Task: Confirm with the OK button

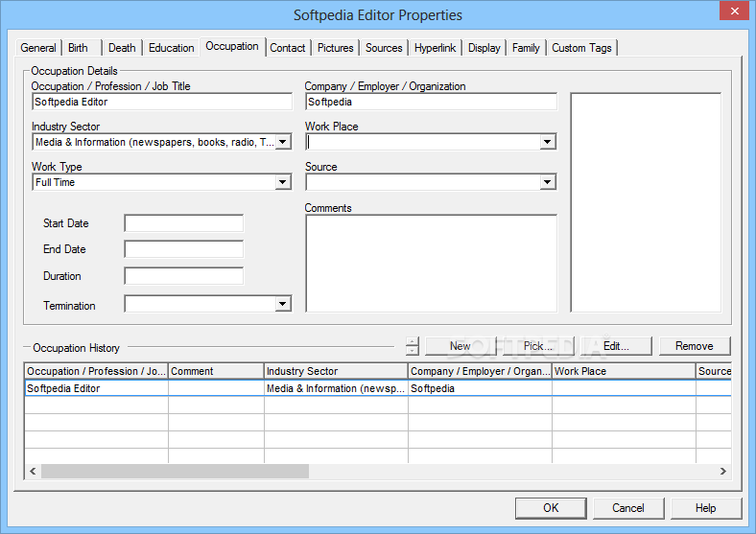Action: (551, 508)
